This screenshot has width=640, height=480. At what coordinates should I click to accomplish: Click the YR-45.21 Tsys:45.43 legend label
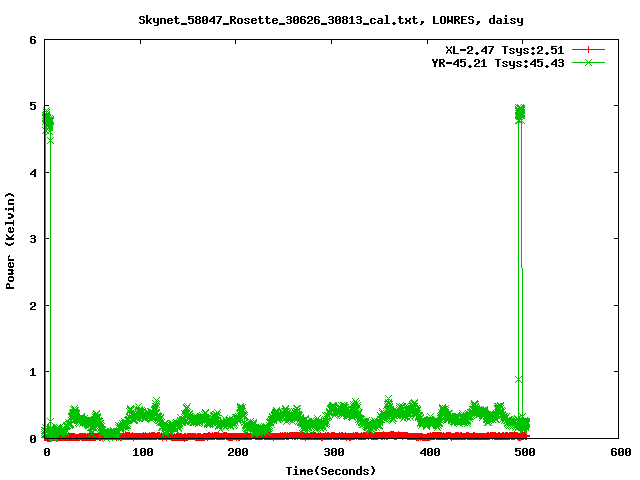pos(498,63)
